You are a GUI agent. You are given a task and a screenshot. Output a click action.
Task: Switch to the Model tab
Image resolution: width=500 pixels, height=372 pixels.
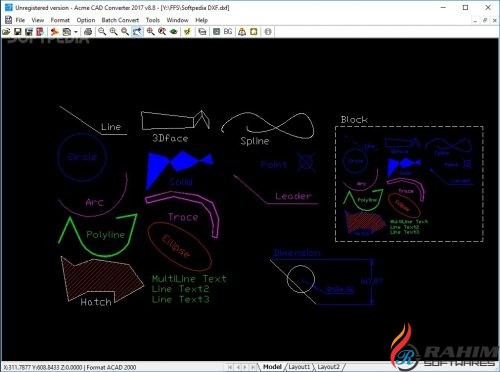click(x=272, y=367)
